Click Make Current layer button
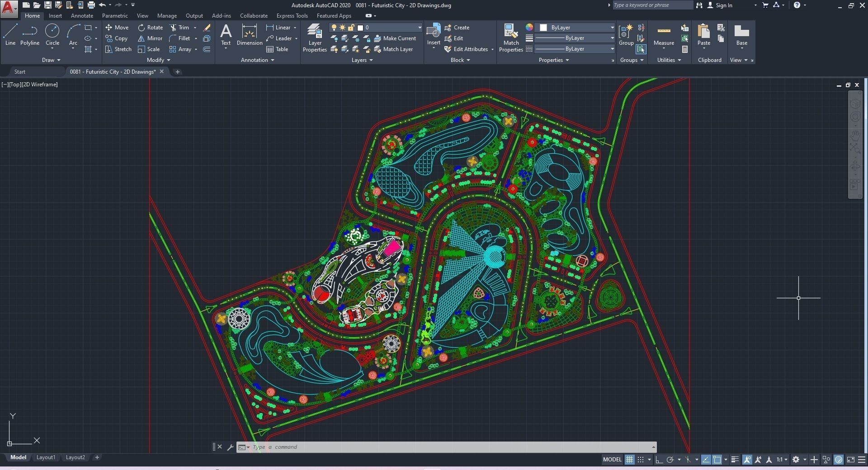This screenshot has width=868, height=470. [395, 38]
